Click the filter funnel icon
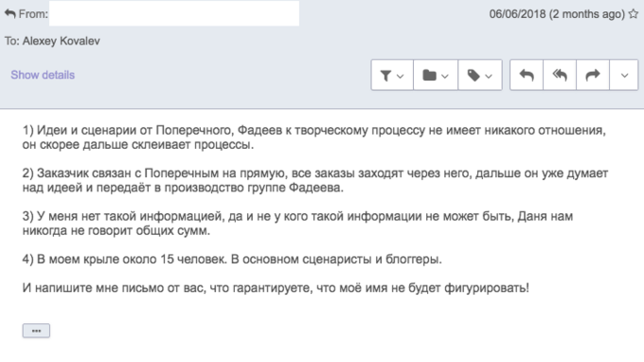644x362 pixels. click(x=385, y=76)
